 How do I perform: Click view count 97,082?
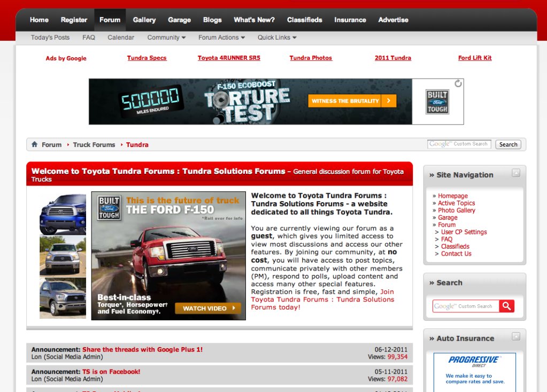click(397, 379)
